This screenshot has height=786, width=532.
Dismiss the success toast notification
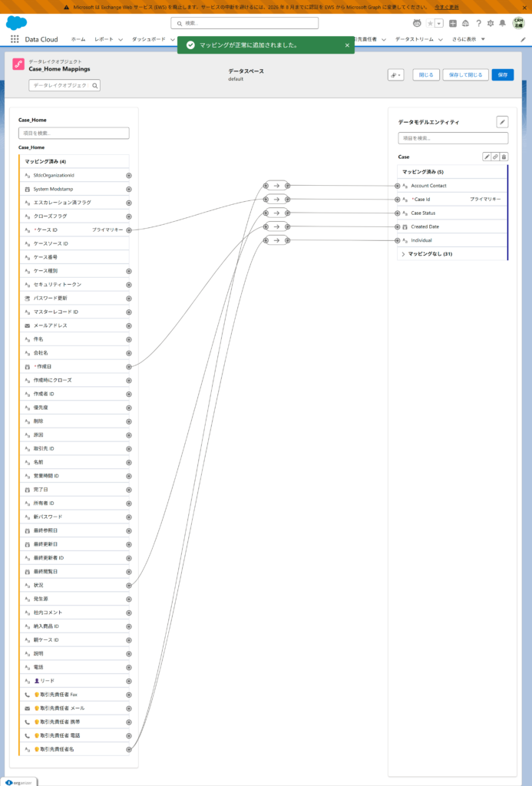point(347,45)
